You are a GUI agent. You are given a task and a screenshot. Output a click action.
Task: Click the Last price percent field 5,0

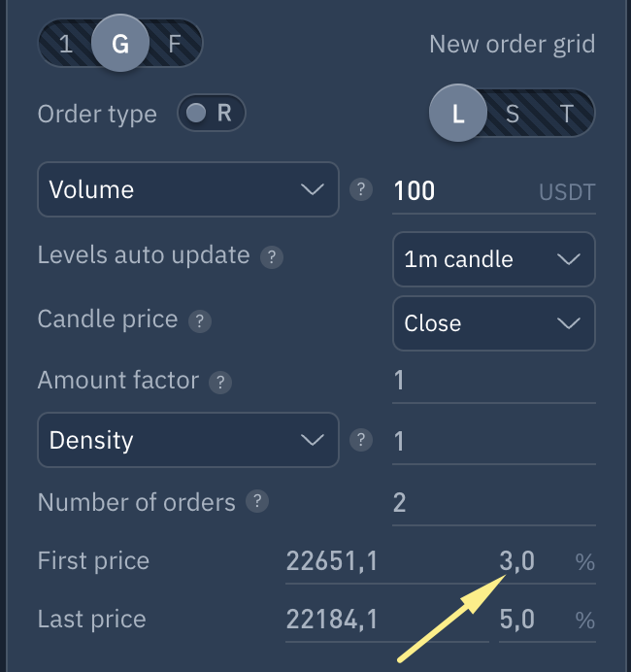(x=529, y=620)
